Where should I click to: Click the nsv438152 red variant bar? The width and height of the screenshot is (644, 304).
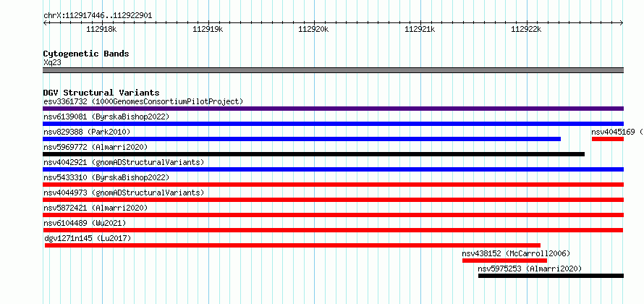coord(504,261)
